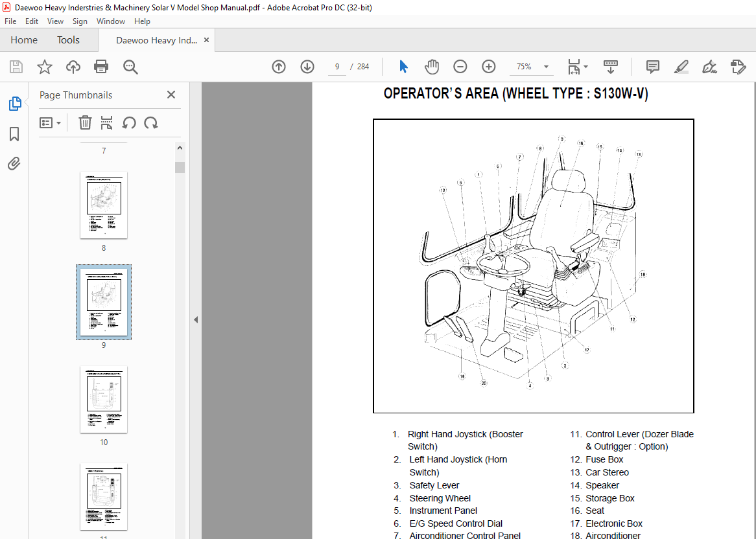756x539 pixels.
Task: Open the 75% zoom level dropdown
Action: [547, 67]
